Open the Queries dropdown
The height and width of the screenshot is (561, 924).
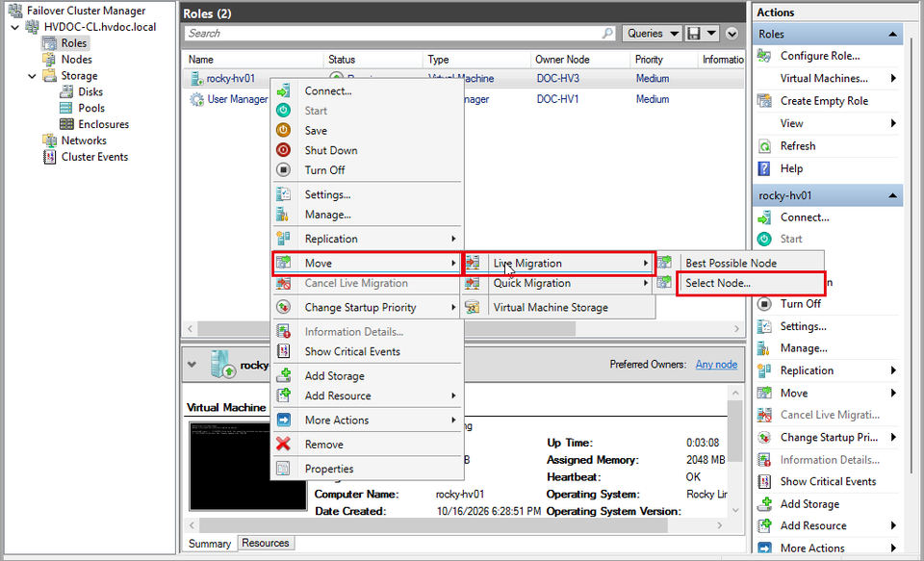[652, 34]
